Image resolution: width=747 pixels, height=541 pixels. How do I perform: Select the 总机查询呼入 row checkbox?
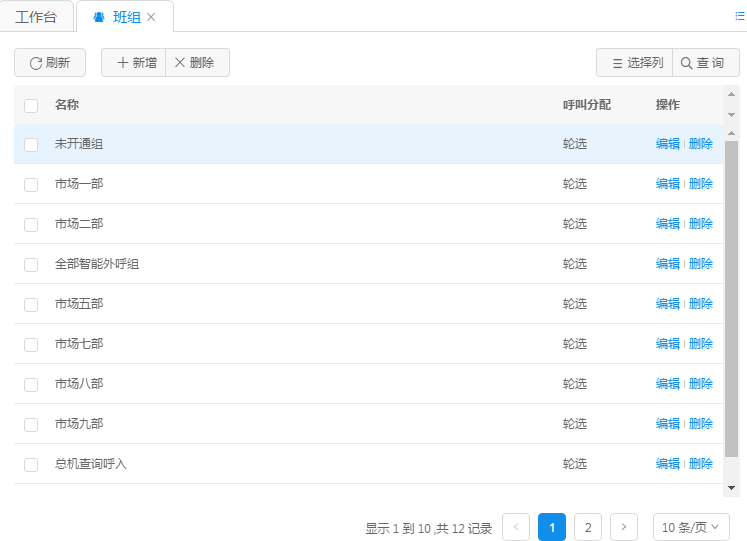[31, 464]
